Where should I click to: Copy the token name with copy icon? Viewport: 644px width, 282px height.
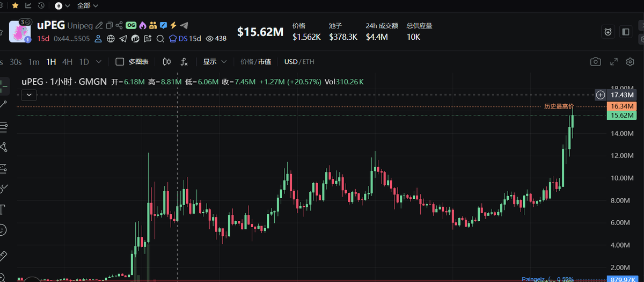(x=109, y=25)
